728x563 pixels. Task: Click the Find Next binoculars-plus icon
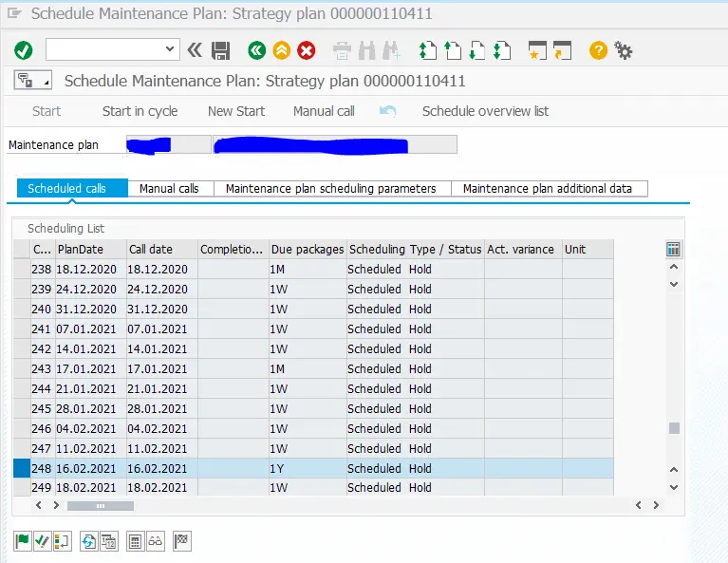click(x=391, y=50)
